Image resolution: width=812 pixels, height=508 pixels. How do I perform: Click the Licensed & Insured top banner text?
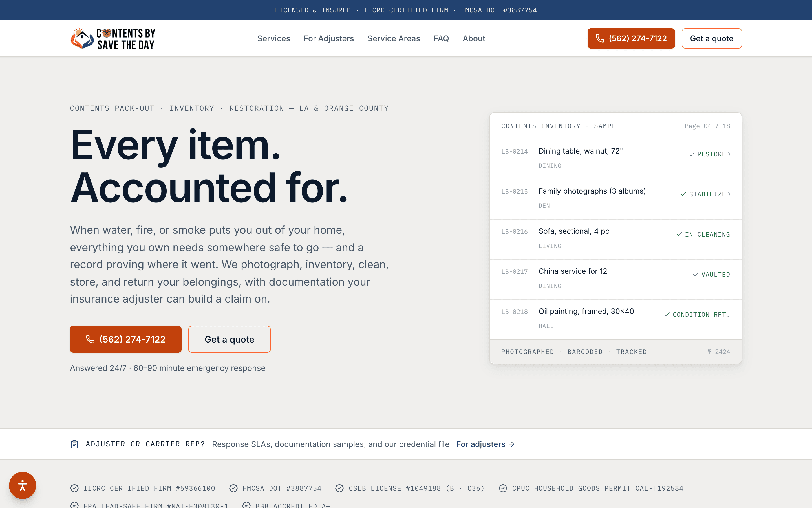(313, 10)
